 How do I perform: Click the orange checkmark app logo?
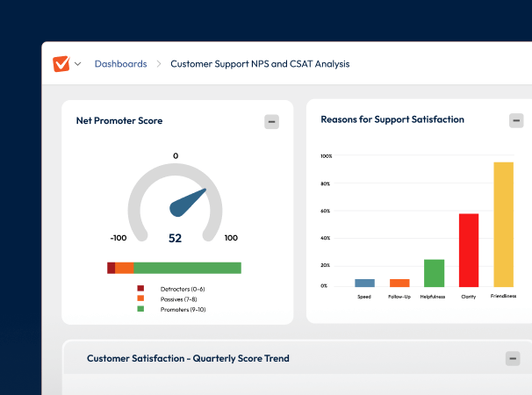click(x=61, y=64)
